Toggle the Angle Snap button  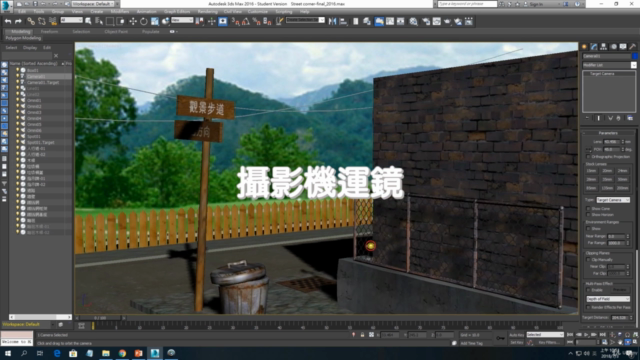point(246,21)
